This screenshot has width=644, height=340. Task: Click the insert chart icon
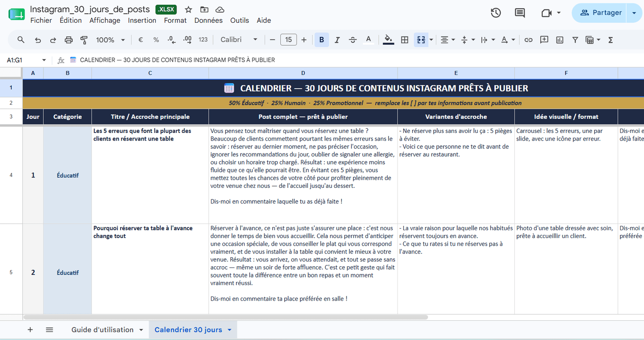click(559, 40)
